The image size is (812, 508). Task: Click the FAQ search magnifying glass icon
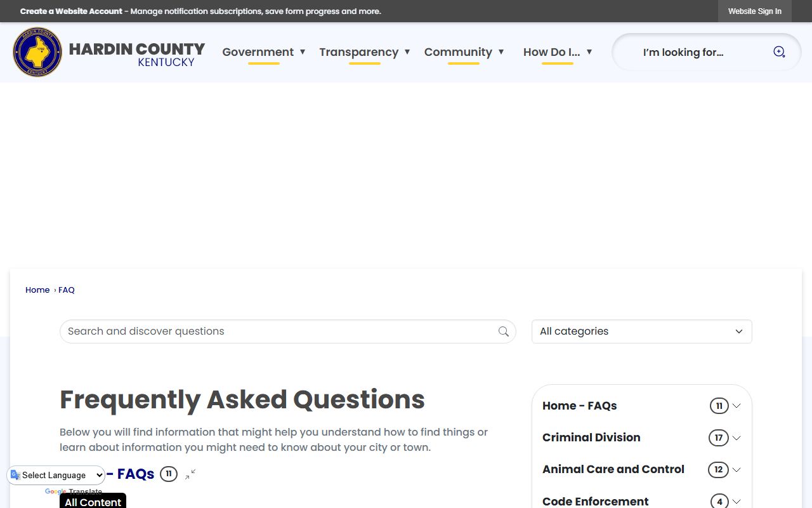(504, 331)
